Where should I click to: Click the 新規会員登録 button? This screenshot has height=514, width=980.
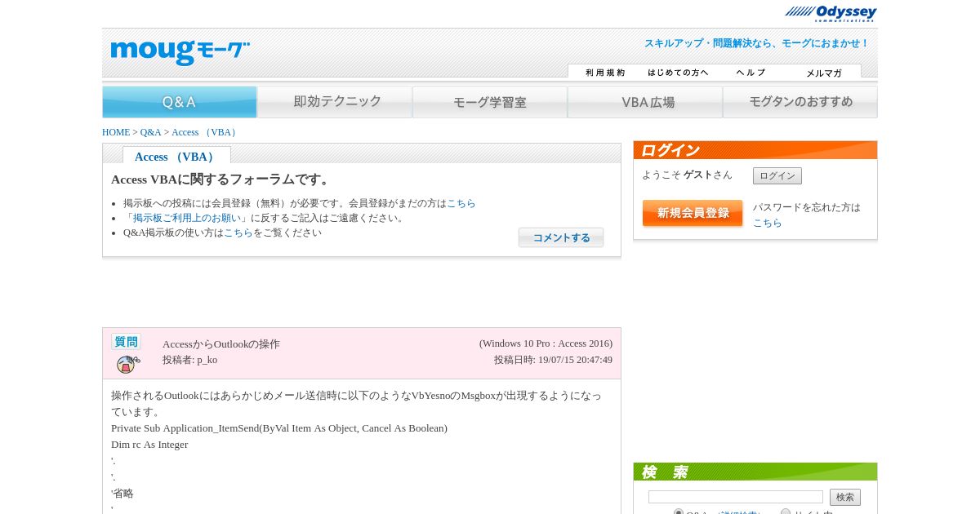click(693, 213)
